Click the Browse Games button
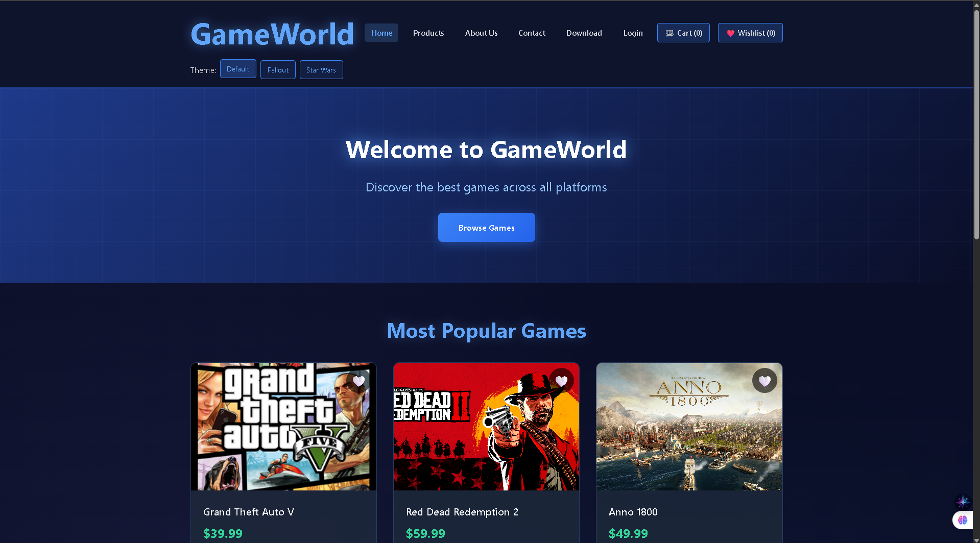The image size is (980, 543). tap(487, 228)
